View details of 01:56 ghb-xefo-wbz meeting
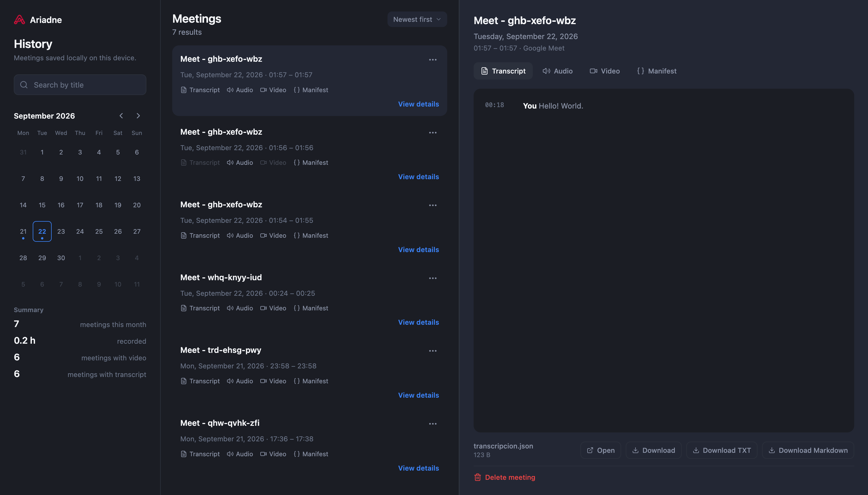Image resolution: width=868 pixels, height=495 pixels. tap(418, 177)
